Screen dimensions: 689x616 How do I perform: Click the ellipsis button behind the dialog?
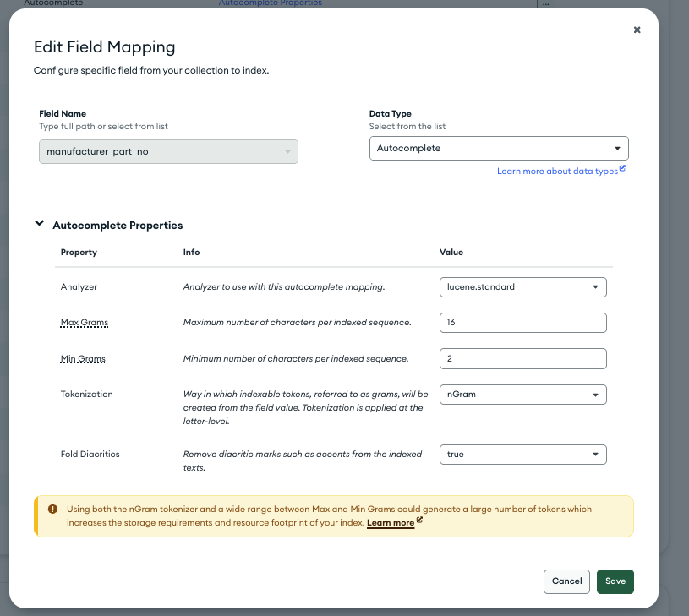tap(546, 3)
